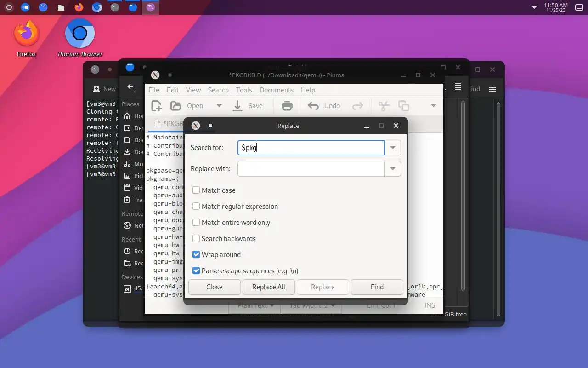The width and height of the screenshot is (588, 368).
Task: Enable Match regular expression checkbox
Action: (196, 206)
